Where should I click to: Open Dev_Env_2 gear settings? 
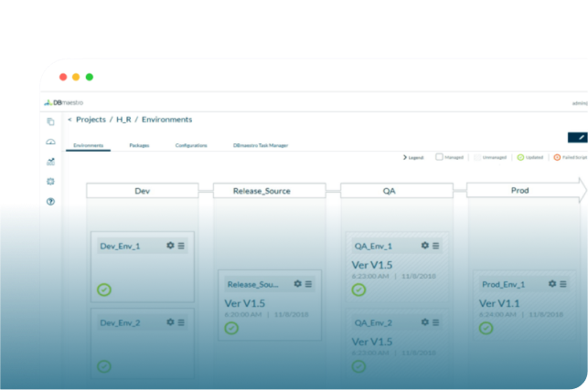170,322
